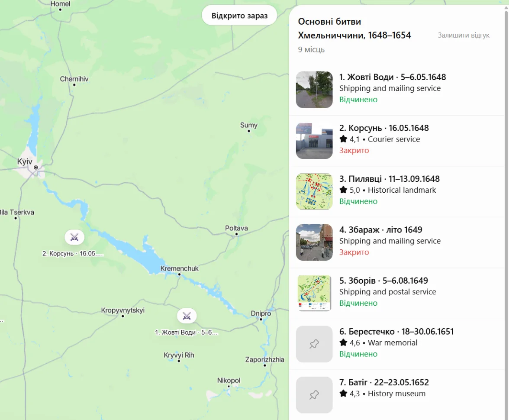Click the Kropyvnytskyi label on map
The height and width of the screenshot is (420, 509).
(123, 310)
